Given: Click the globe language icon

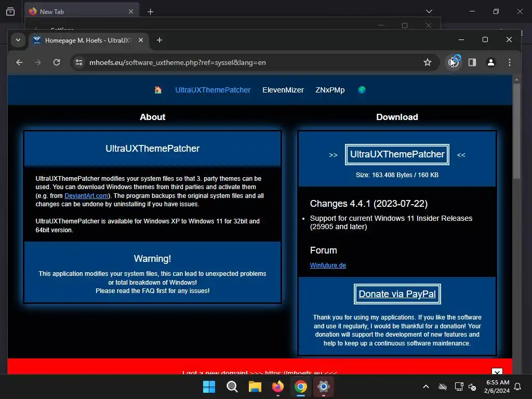Looking at the screenshot, I should 362,90.
